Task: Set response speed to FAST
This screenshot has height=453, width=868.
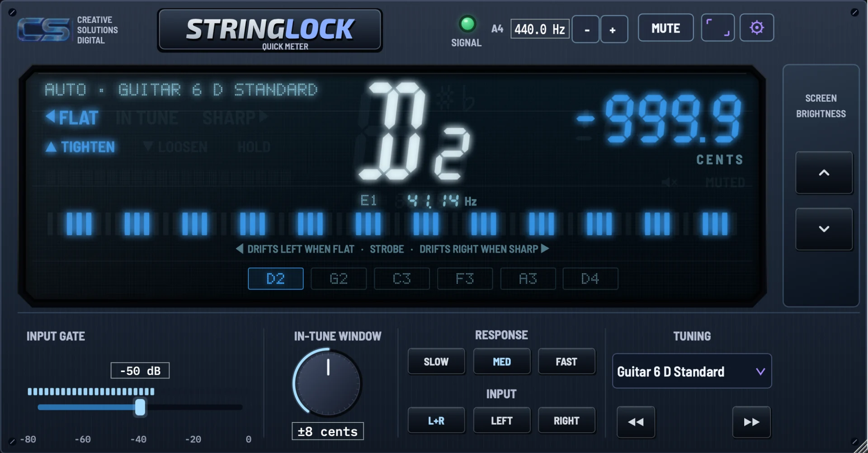Action: [x=566, y=361]
